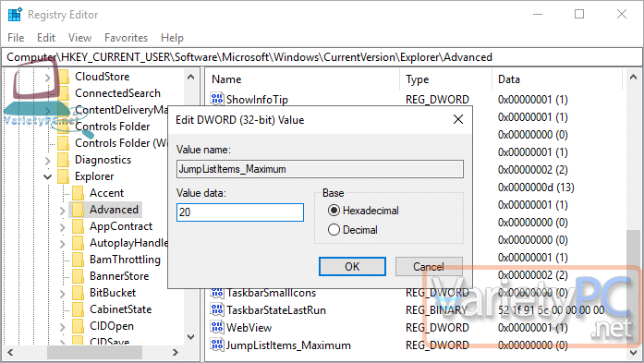Click the data value 0x0000000d (13)

click(536, 188)
